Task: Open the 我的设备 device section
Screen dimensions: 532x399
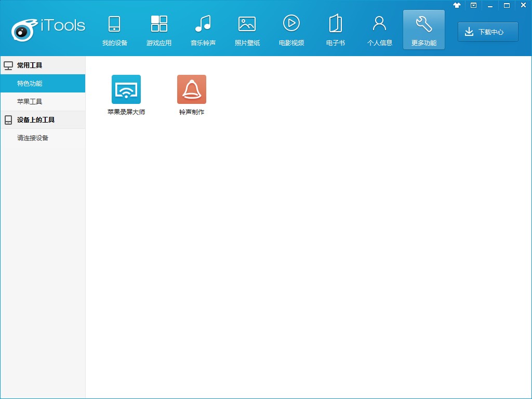Action: [x=114, y=30]
